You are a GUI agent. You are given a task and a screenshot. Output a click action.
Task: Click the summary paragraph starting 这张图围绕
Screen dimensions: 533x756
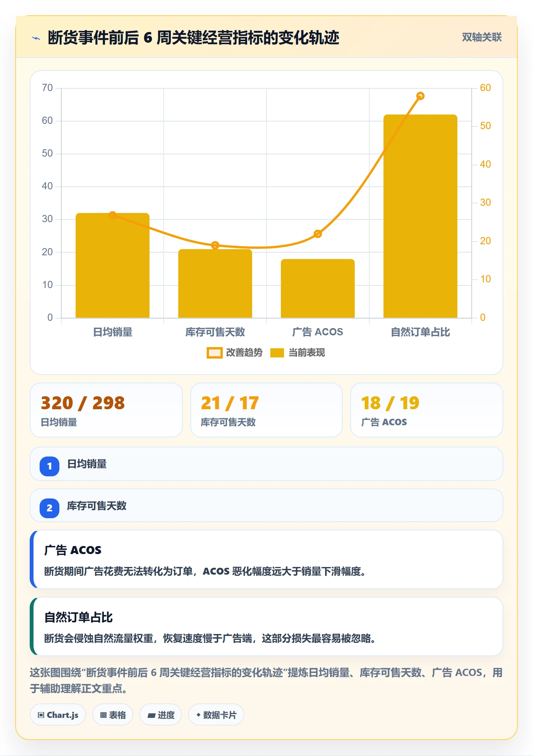tap(266, 681)
